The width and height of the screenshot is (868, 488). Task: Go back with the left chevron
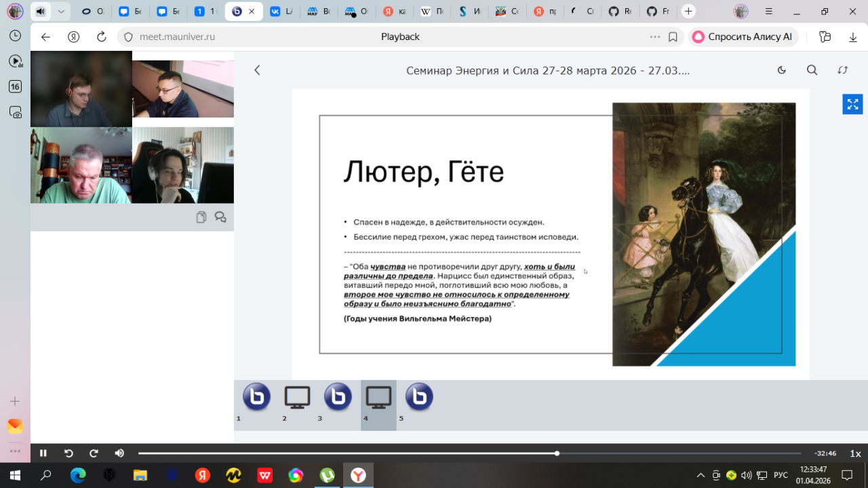[x=257, y=70]
